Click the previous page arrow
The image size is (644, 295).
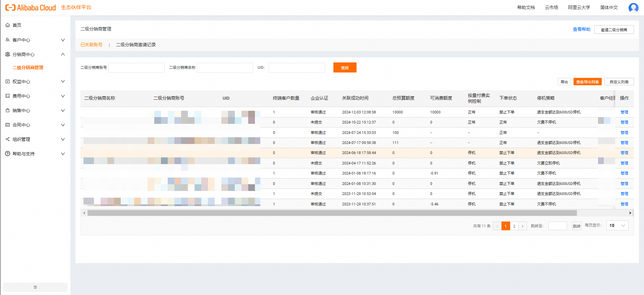497,226
